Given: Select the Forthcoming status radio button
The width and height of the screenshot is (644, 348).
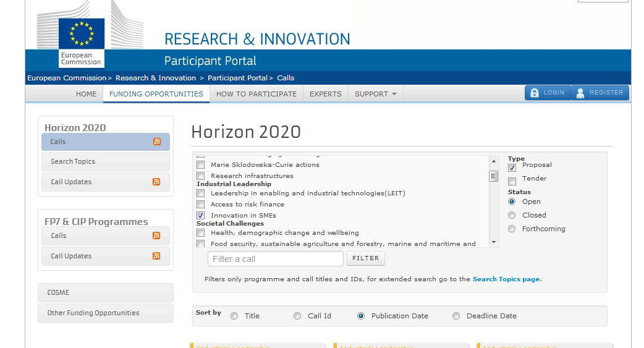Looking at the screenshot, I should tap(512, 229).
